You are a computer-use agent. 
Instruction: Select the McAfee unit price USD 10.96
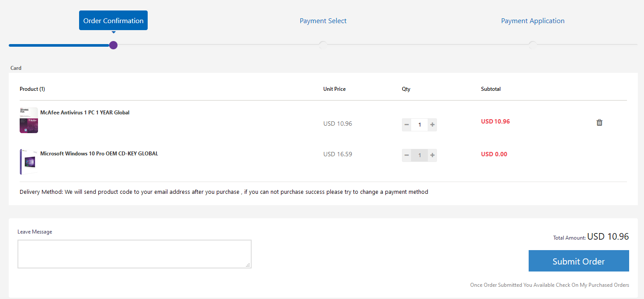338,124
